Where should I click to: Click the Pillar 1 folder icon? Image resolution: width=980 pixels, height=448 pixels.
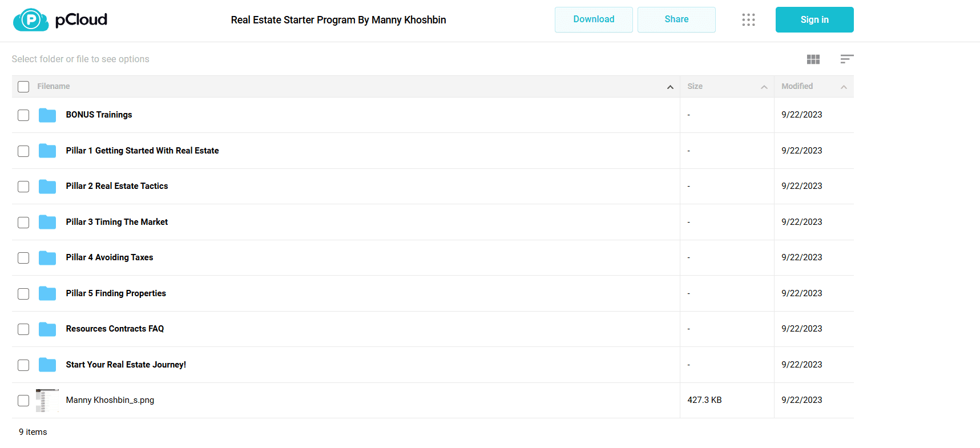pos(47,151)
